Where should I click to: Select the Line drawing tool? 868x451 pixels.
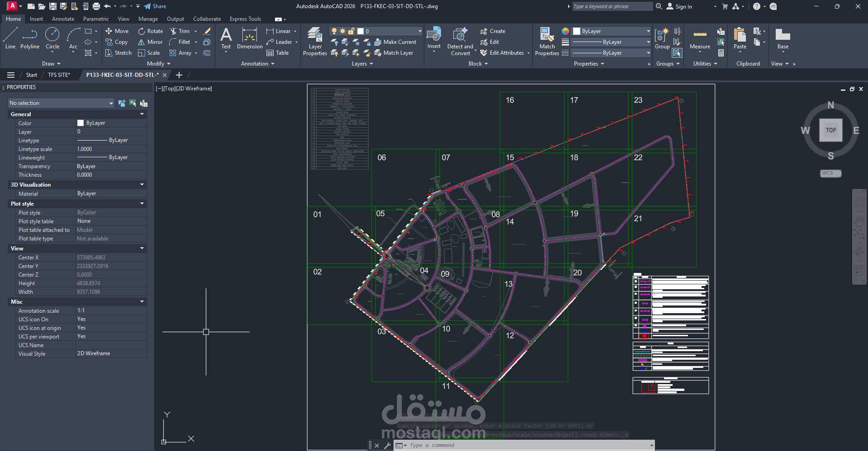click(10, 38)
